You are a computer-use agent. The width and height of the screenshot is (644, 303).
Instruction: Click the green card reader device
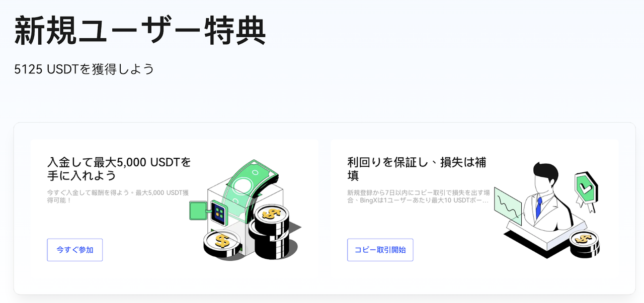[207, 211]
